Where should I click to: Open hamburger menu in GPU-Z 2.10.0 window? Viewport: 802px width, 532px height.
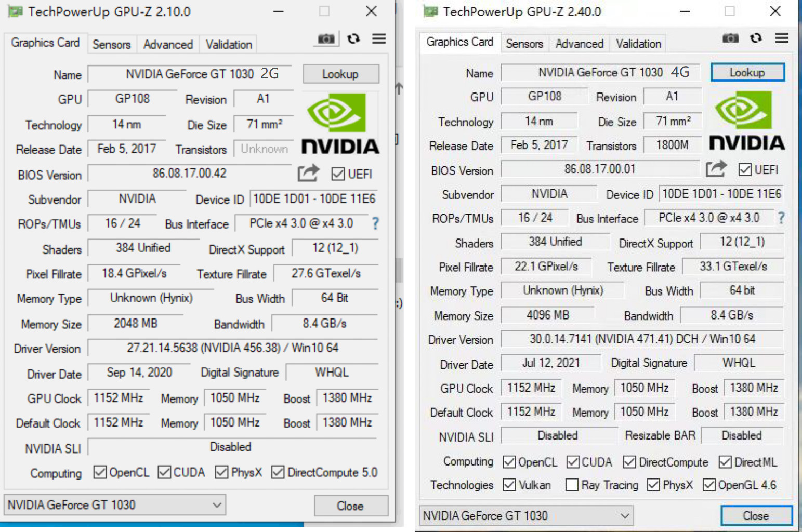click(379, 39)
